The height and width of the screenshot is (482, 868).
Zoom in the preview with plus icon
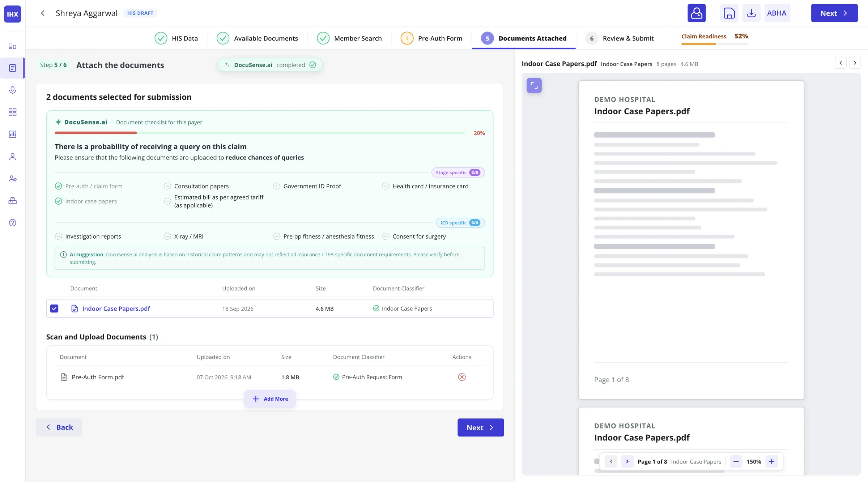click(771, 461)
